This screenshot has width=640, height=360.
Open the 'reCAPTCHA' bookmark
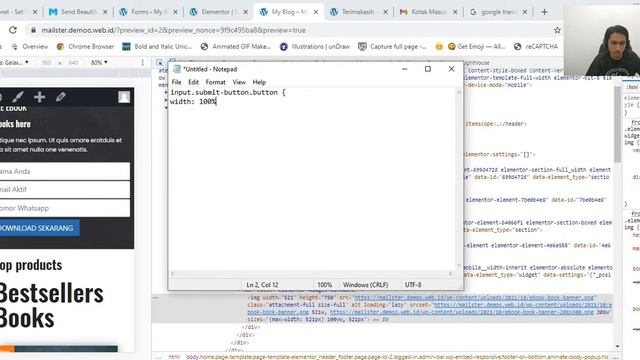[x=536, y=47]
